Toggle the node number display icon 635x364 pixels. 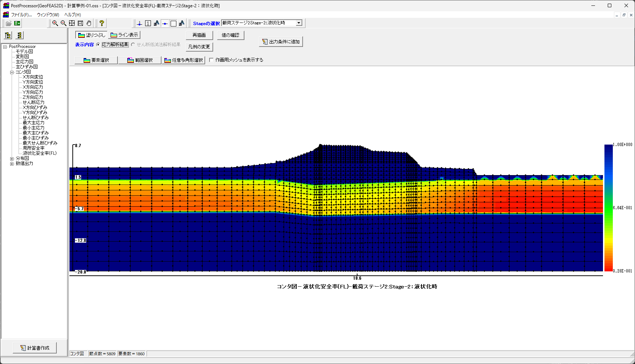pyautogui.click(x=139, y=23)
